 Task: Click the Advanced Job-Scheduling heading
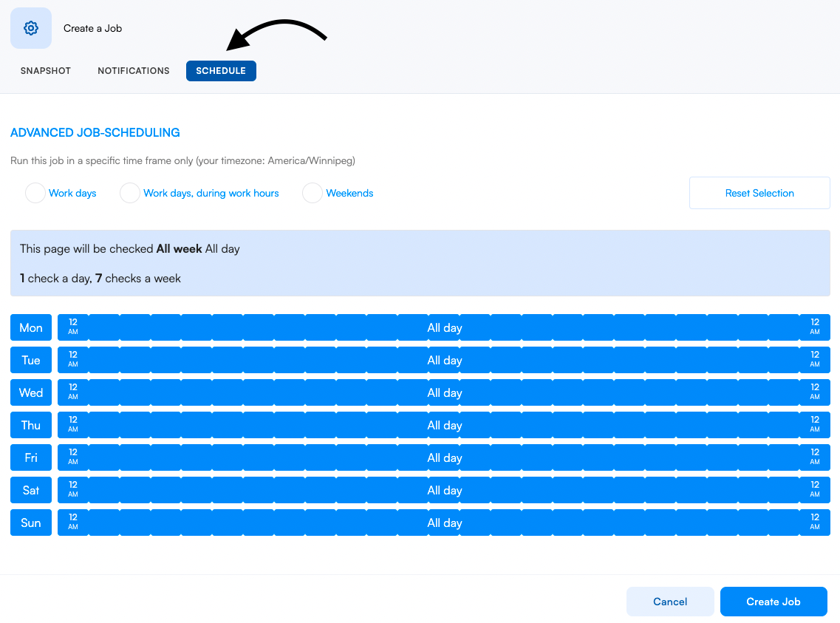pos(95,133)
